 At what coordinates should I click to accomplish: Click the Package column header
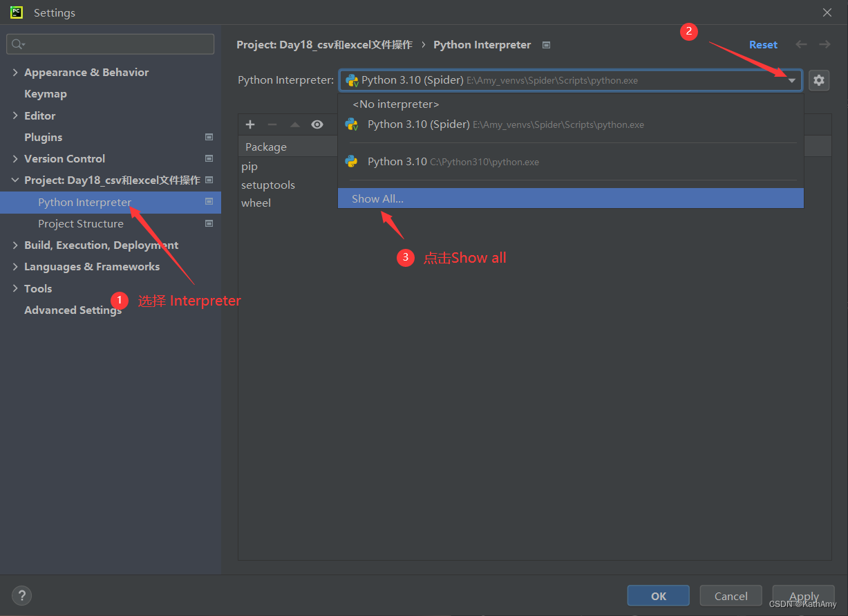pos(266,147)
